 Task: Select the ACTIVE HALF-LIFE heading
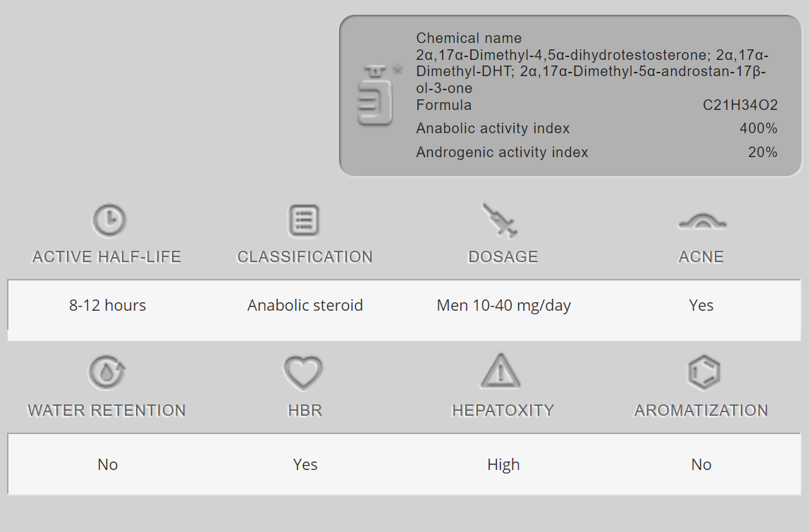click(x=107, y=257)
